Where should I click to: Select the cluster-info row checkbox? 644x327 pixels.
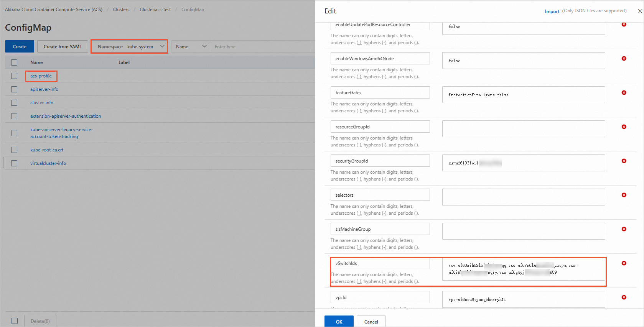pos(14,103)
